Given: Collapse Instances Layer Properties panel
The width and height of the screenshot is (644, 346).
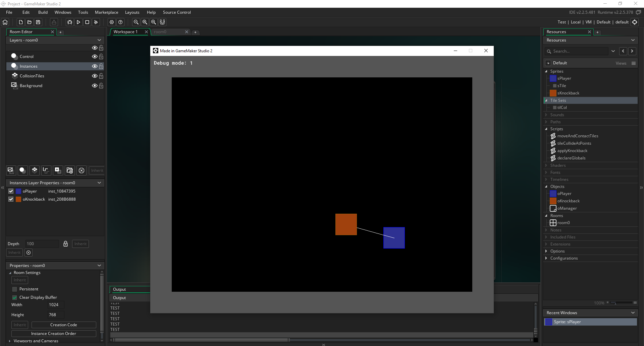Looking at the screenshot, I should [99, 183].
